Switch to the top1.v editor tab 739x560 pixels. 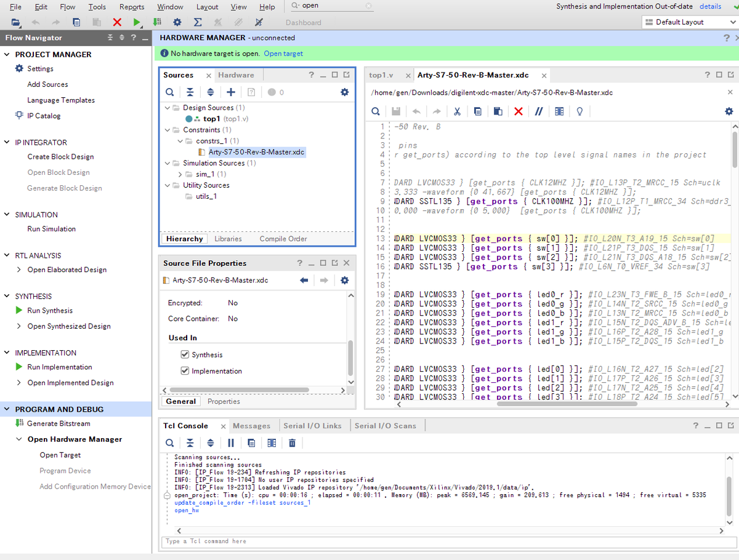[381, 75]
